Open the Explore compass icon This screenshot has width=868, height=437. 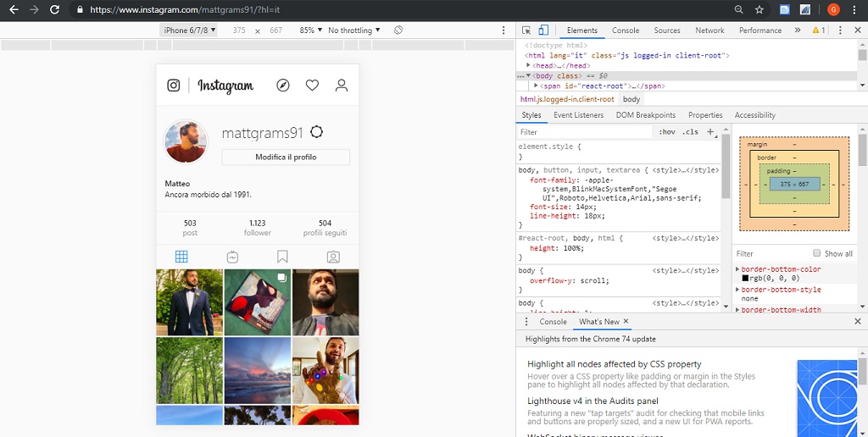[x=283, y=86]
